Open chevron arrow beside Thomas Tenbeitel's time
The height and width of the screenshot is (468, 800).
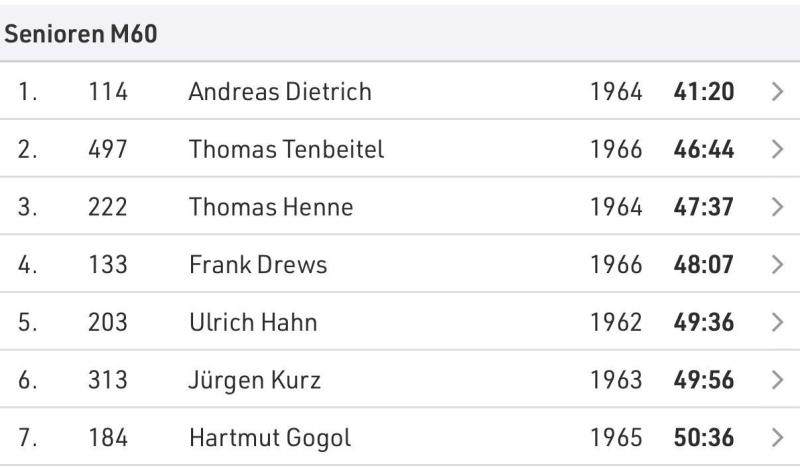coord(777,150)
